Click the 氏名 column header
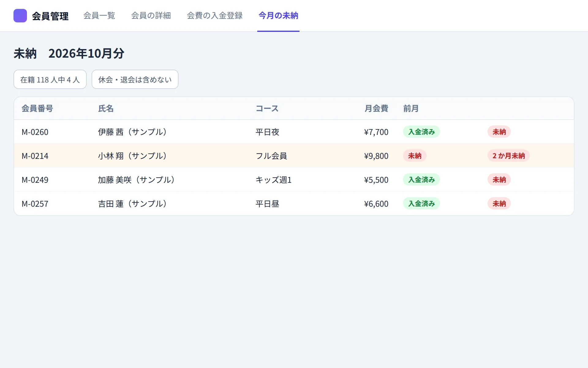 (106, 108)
